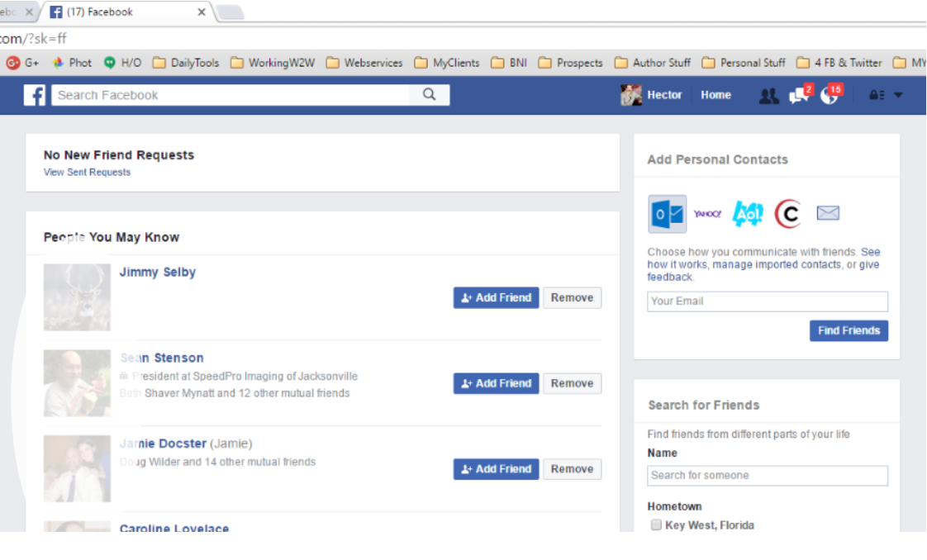Add Jamie Docster as friend
The image size is (927, 560).
(496, 469)
